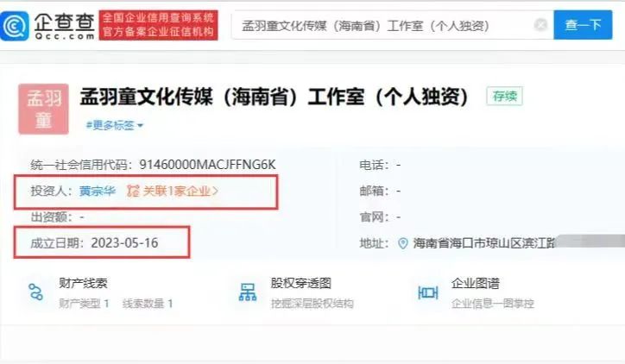Click inside the company search input field
Image resolution: width=625 pixels, height=364 pixels.
(x=382, y=26)
